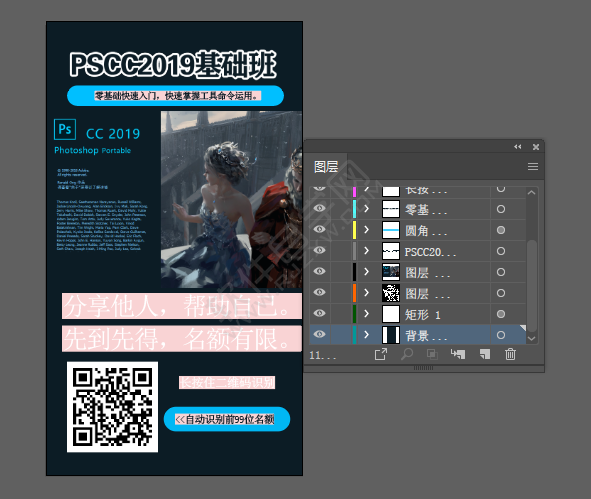Open the Layers panel hamburger menu
Image resolution: width=591 pixels, height=499 pixels.
(533, 167)
